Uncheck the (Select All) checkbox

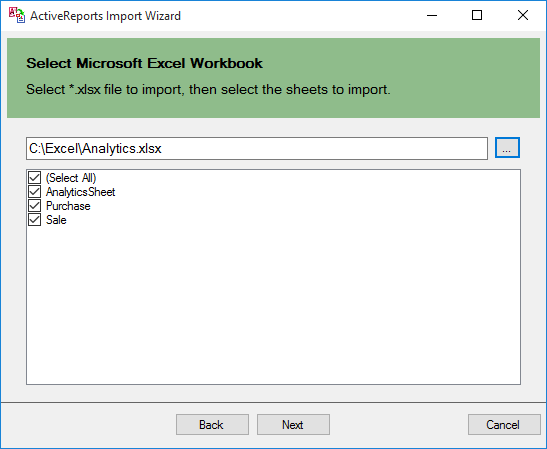pos(35,178)
